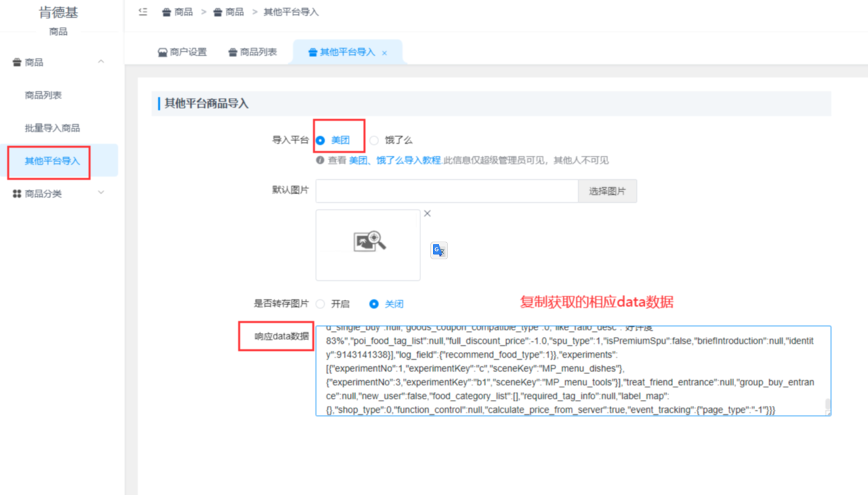Viewport: 868px width, 495px height.
Task: Click inside the 响应data数据 textarea
Action: [x=573, y=371]
